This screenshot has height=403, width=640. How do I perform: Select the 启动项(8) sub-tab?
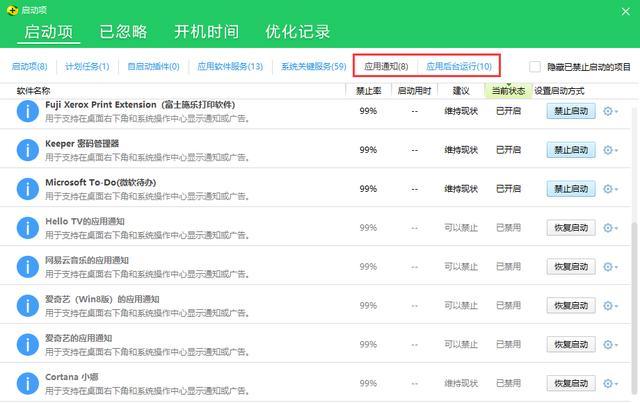pos(29,66)
